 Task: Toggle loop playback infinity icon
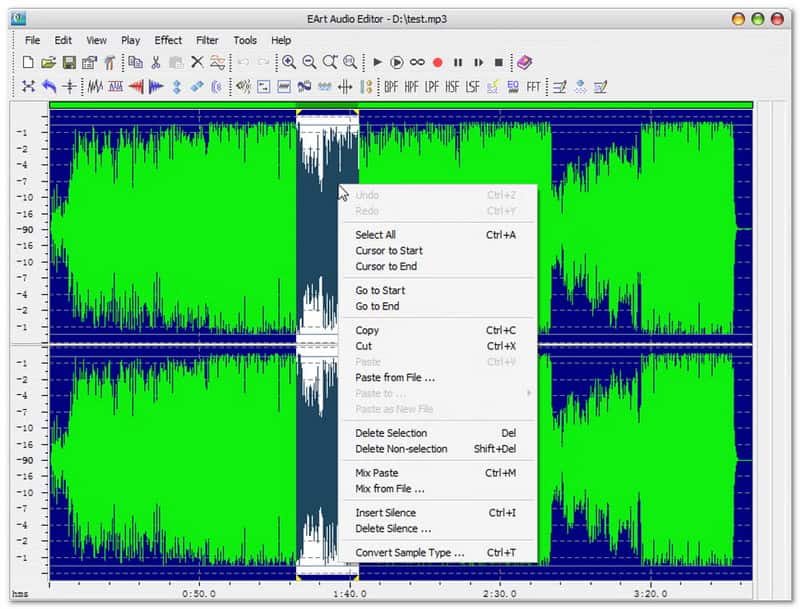pyautogui.click(x=417, y=62)
